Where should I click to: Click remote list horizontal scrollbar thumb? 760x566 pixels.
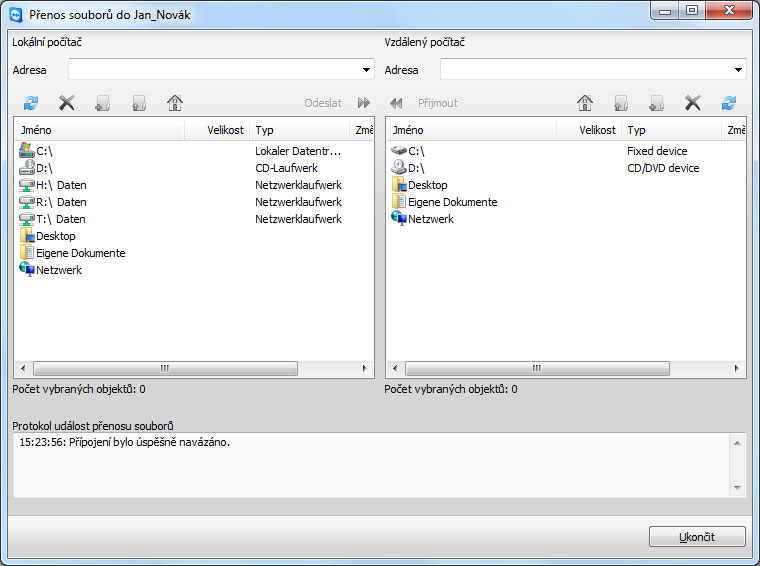[x=537, y=368]
